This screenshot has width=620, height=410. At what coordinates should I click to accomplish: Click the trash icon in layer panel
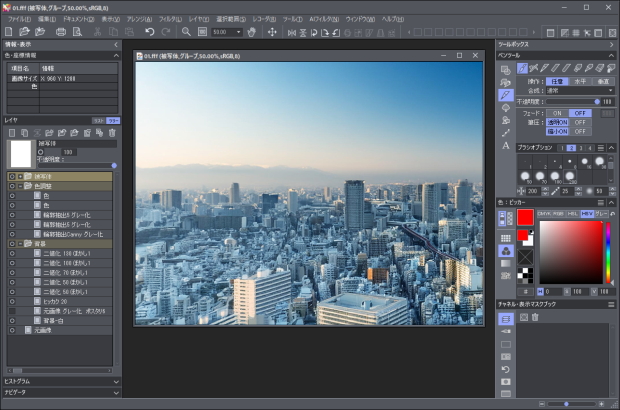[112, 132]
